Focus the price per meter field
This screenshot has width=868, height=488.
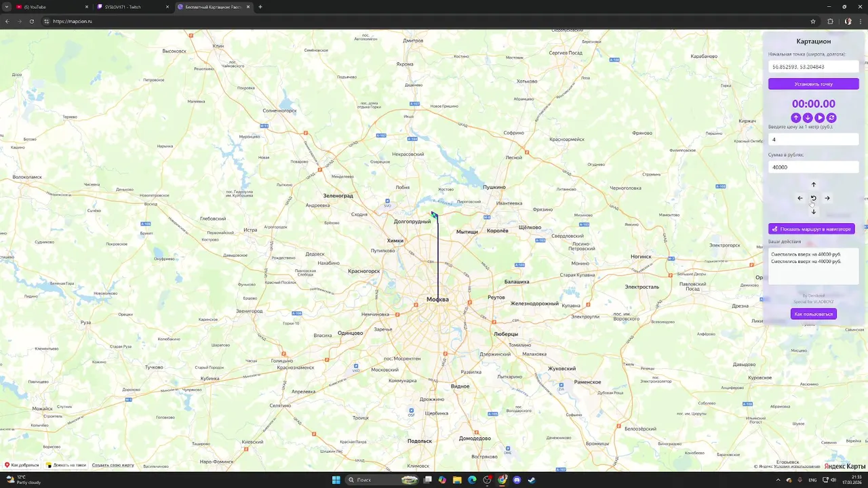coord(813,140)
